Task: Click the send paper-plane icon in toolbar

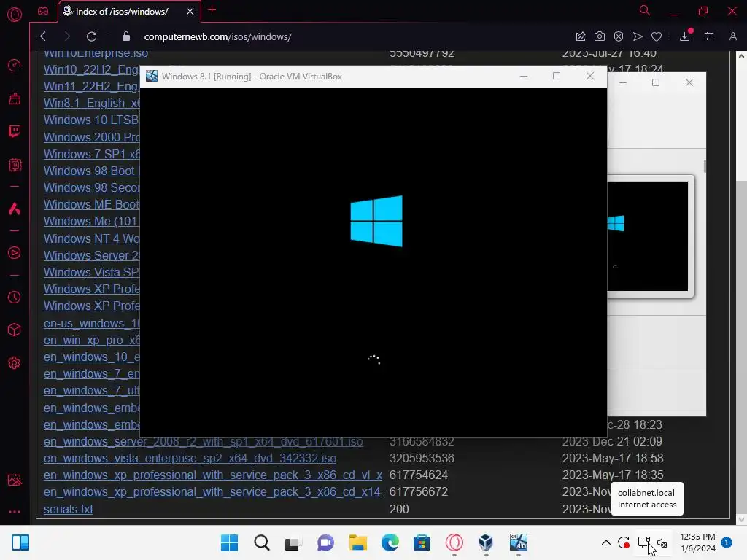Action: (638, 36)
